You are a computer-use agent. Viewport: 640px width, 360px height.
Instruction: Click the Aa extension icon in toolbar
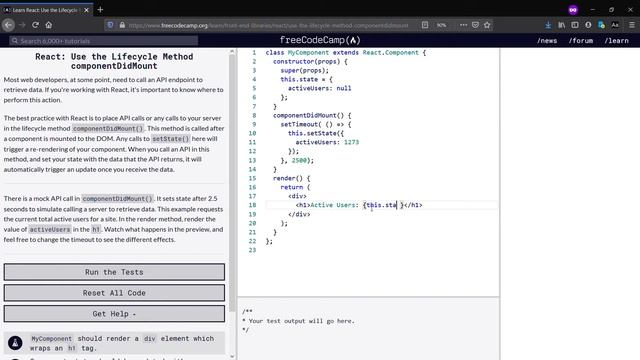tap(615, 25)
